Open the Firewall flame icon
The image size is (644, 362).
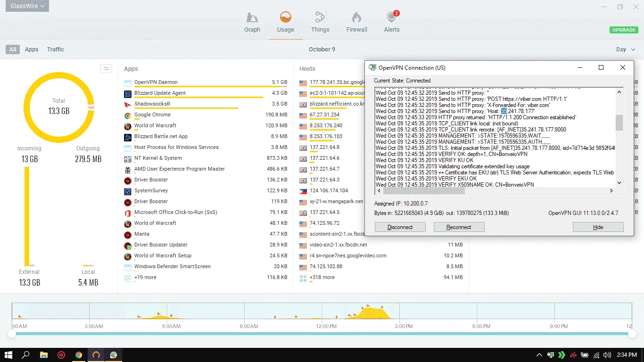(x=356, y=18)
